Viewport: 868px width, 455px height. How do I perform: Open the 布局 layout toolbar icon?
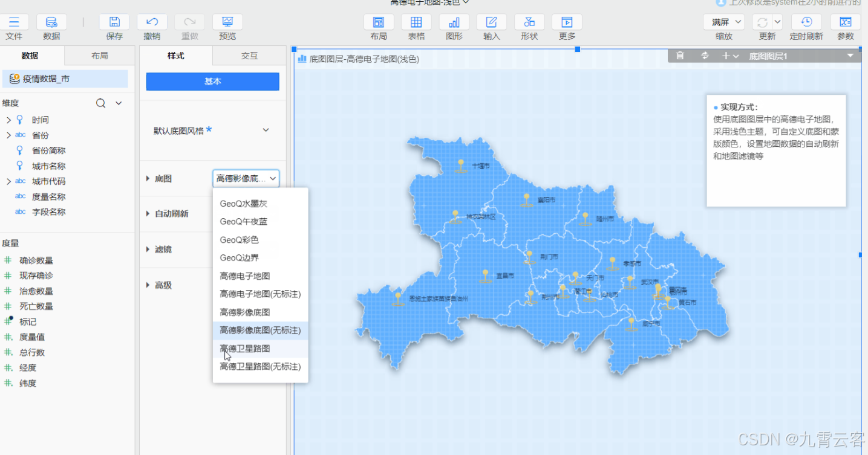click(x=379, y=22)
